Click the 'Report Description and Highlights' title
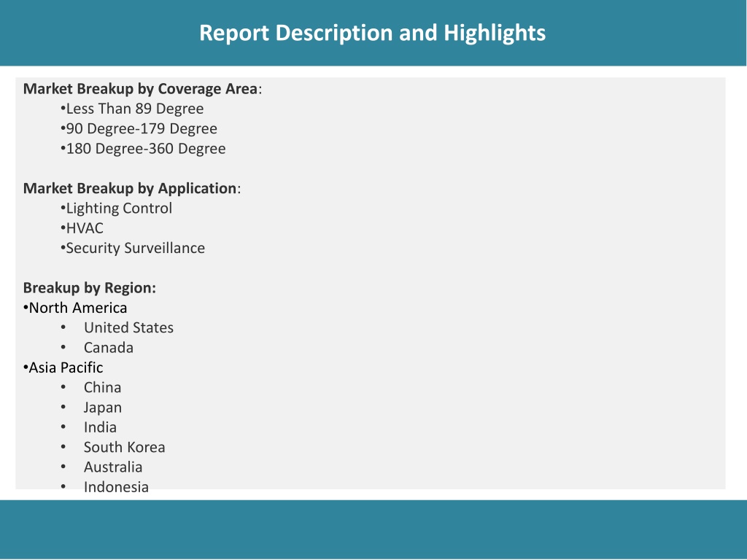Viewport: 747px width, 560px height. [x=372, y=34]
